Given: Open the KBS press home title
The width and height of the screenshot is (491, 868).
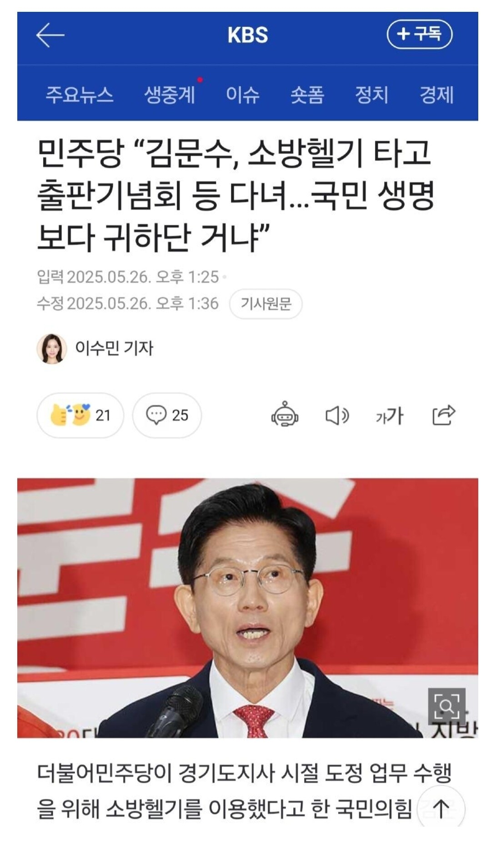Looking at the screenshot, I should [248, 35].
